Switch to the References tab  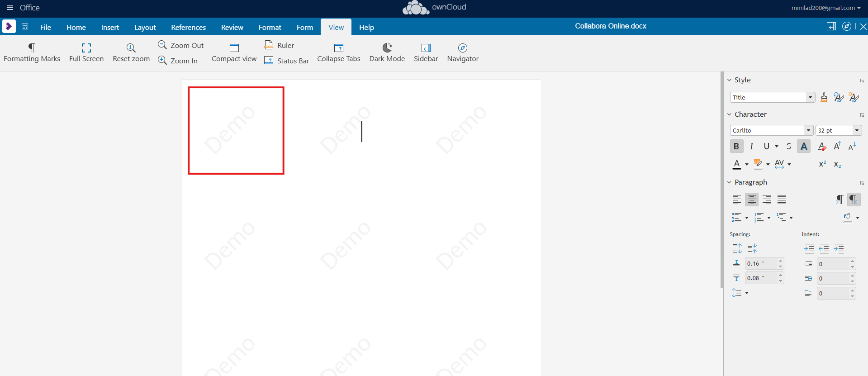[x=188, y=27]
